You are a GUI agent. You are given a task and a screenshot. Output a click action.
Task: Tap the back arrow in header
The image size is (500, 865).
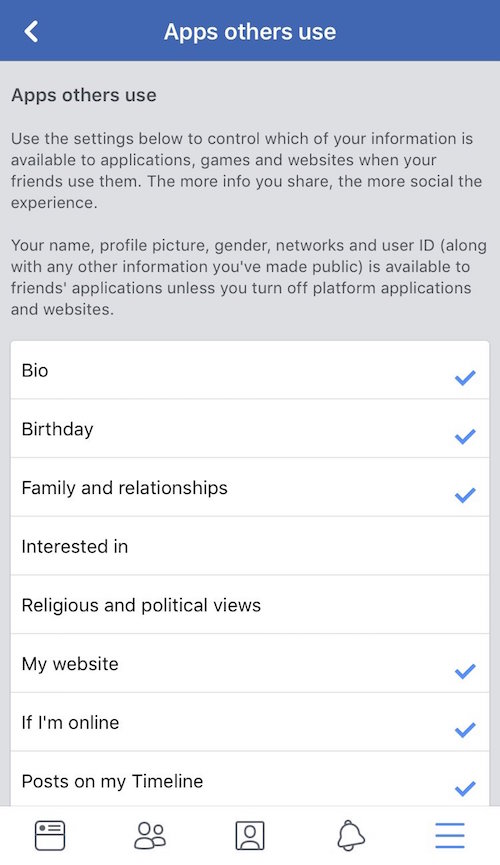pyautogui.click(x=31, y=31)
